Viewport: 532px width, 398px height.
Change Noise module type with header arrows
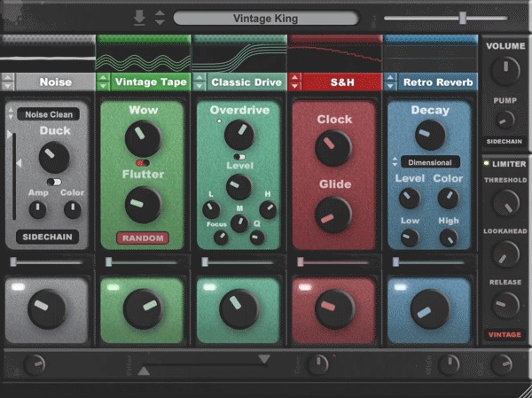pos(7,82)
